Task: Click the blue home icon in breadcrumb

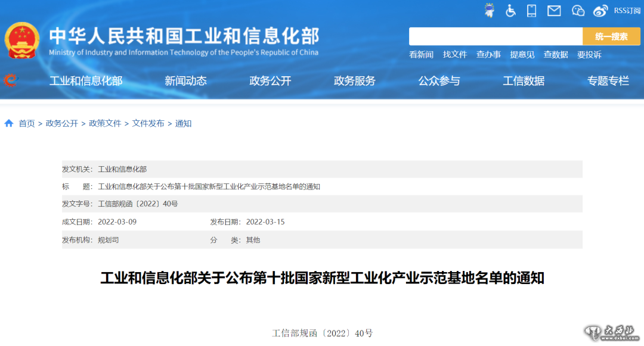Action: (x=9, y=123)
